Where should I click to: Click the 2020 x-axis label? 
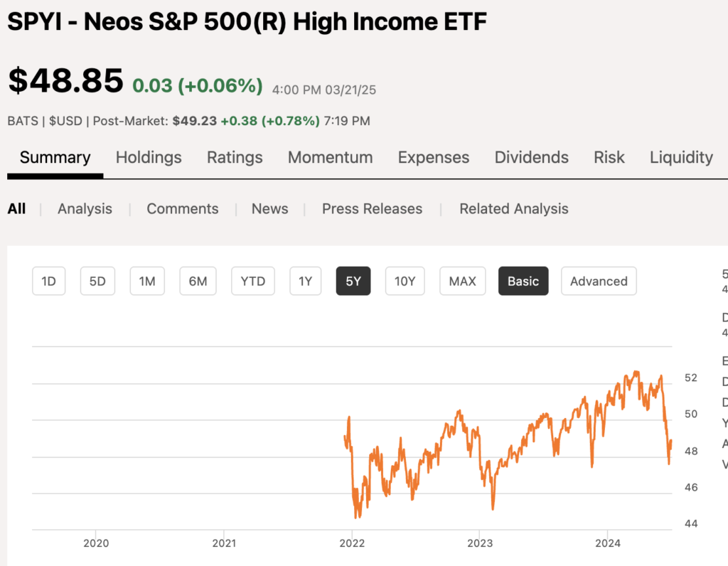click(96, 543)
